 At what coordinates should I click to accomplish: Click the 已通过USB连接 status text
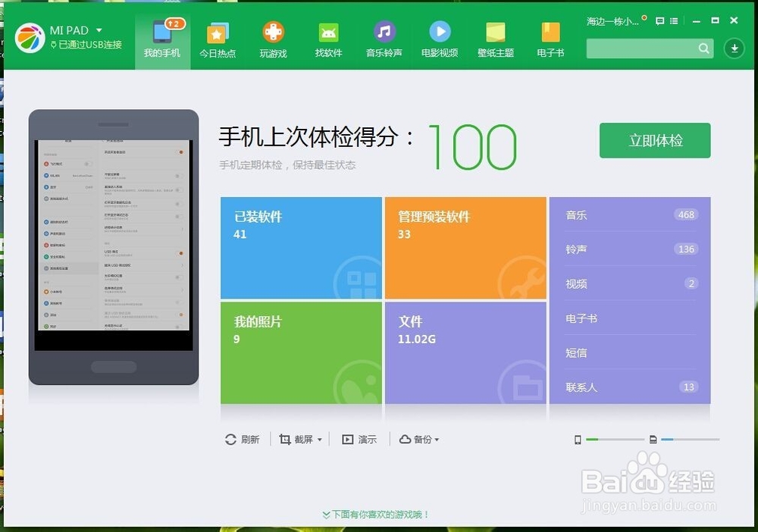[90, 45]
